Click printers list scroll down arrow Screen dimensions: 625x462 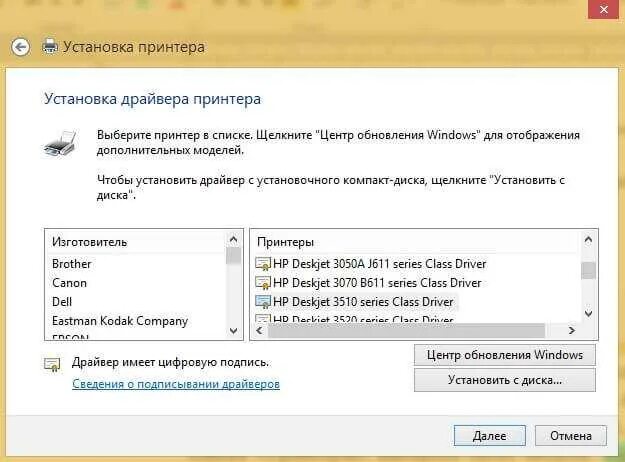[588, 313]
